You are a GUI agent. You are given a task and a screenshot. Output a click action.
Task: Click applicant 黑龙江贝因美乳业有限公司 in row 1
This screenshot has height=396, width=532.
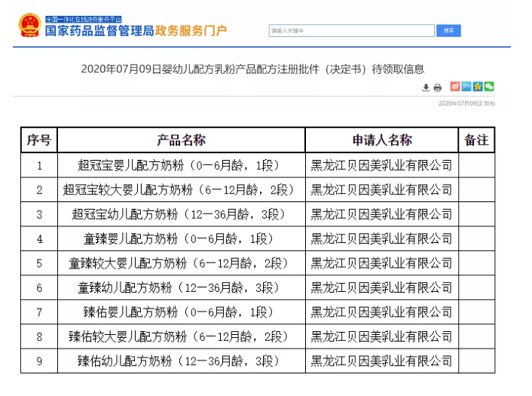(x=382, y=165)
